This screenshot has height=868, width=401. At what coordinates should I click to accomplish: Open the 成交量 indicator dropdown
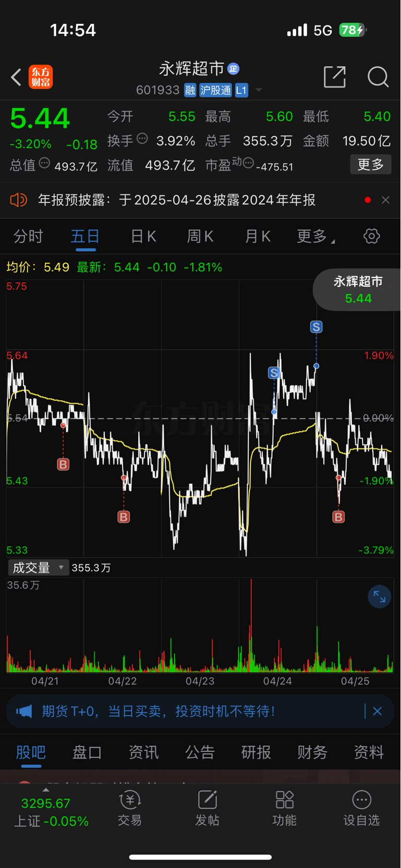pyautogui.click(x=39, y=568)
